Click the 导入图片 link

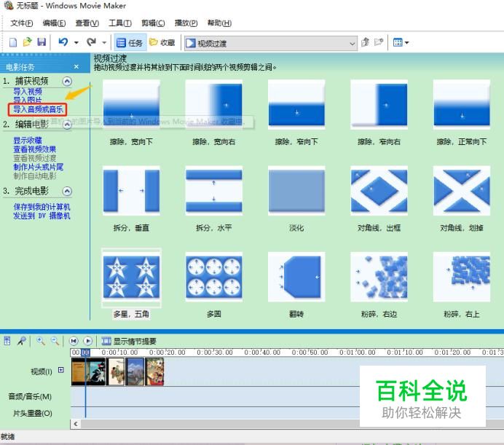(28, 100)
